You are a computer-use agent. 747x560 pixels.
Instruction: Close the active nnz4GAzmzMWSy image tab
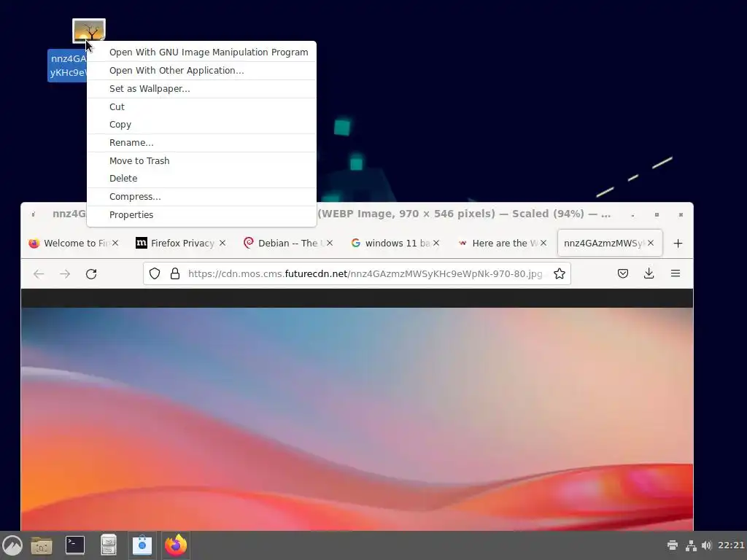(x=651, y=244)
